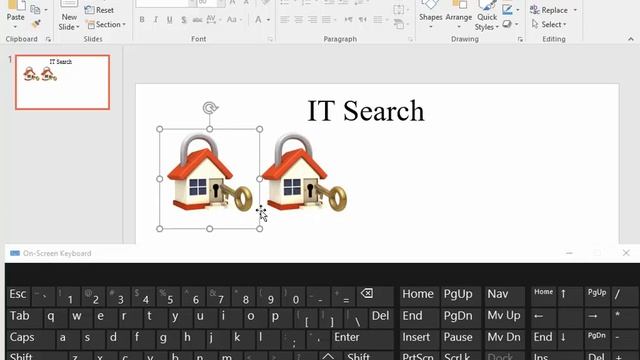Click the Format Painter brush icon

coord(36,24)
